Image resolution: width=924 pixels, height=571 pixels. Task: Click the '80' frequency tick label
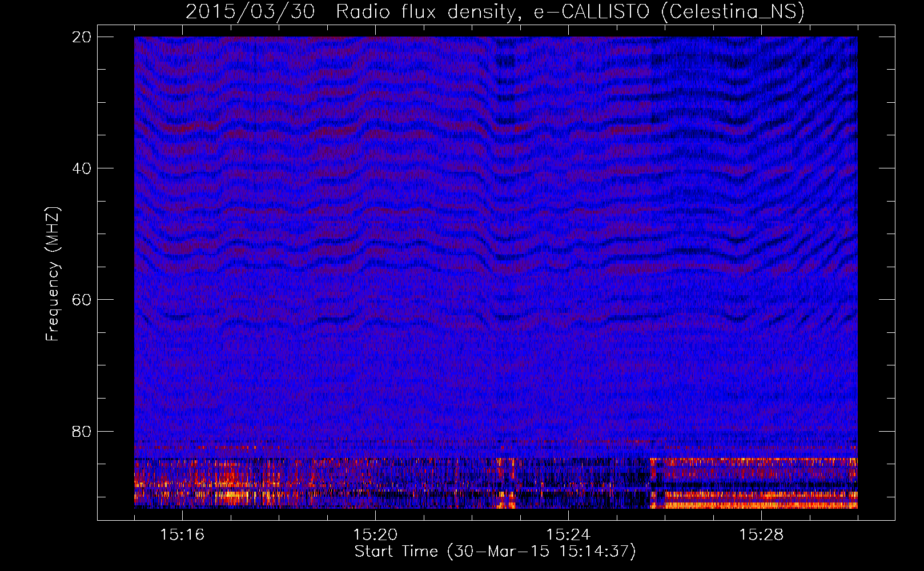(82, 431)
